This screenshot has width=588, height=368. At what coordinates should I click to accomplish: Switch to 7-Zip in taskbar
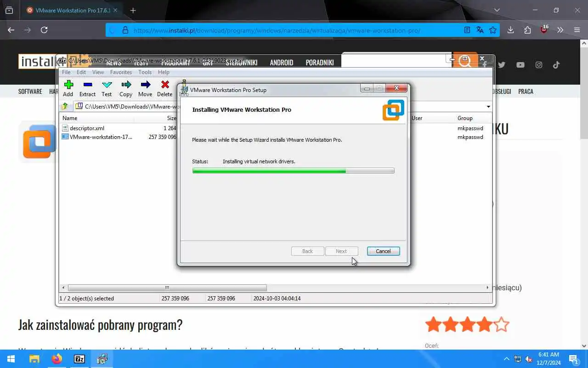point(79,359)
